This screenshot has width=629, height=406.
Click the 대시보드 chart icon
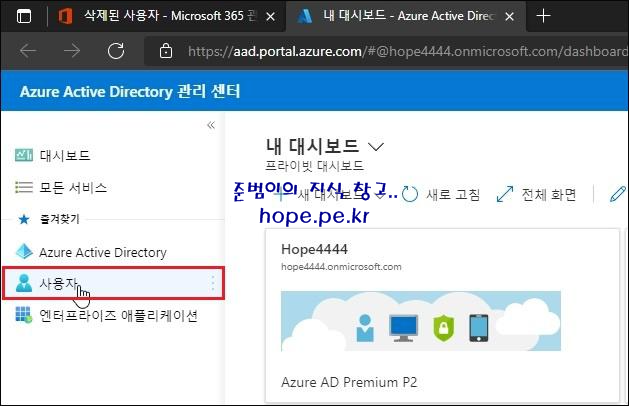24,155
